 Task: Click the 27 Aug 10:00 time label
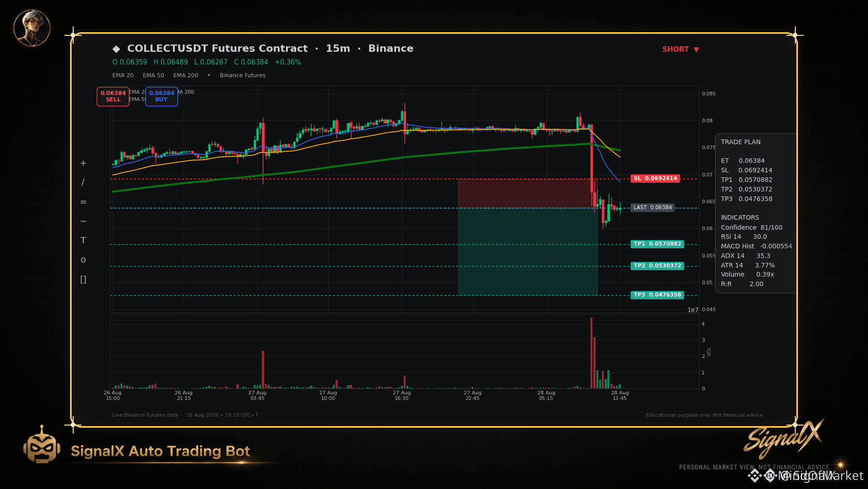coord(328,395)
